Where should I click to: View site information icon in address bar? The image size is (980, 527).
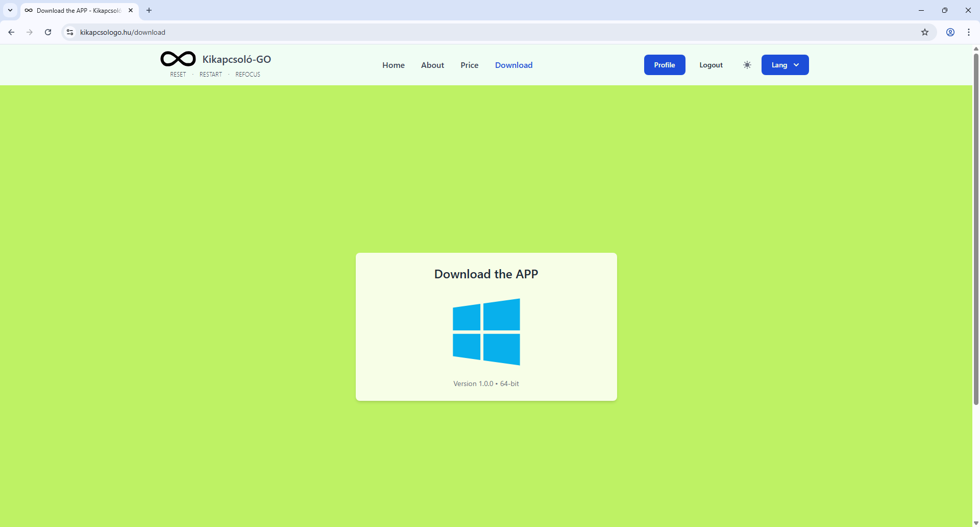tap(70, 32)
